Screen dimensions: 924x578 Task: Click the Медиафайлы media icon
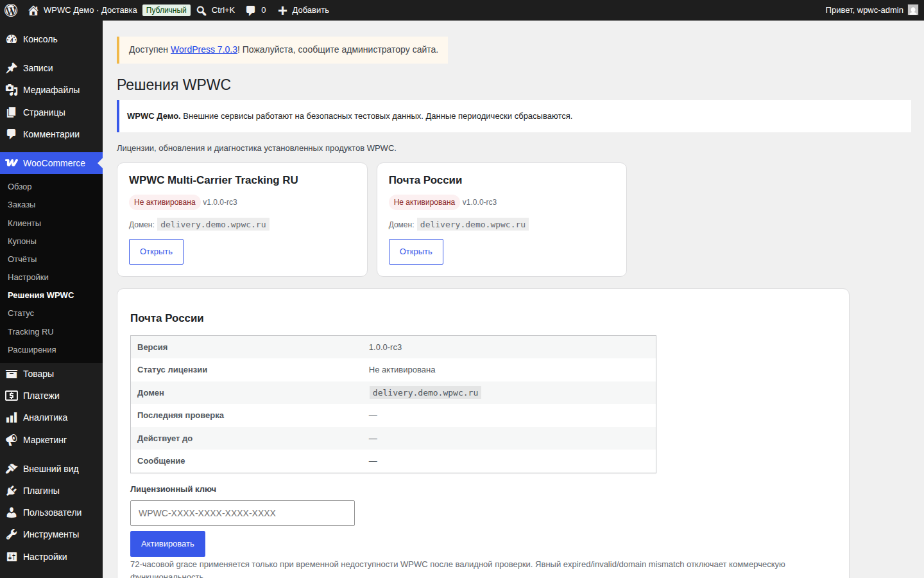(12, 90)
